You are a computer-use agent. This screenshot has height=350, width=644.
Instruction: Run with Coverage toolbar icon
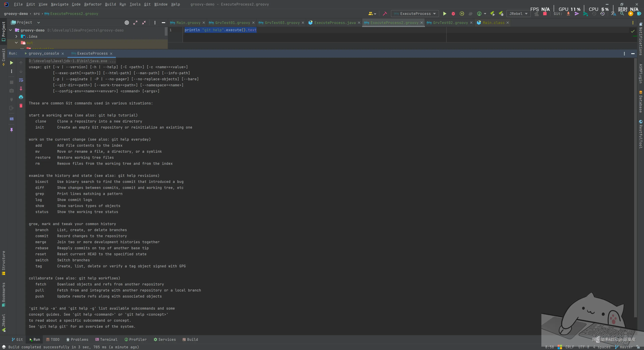pyautogui.click(x=462, y=14)
